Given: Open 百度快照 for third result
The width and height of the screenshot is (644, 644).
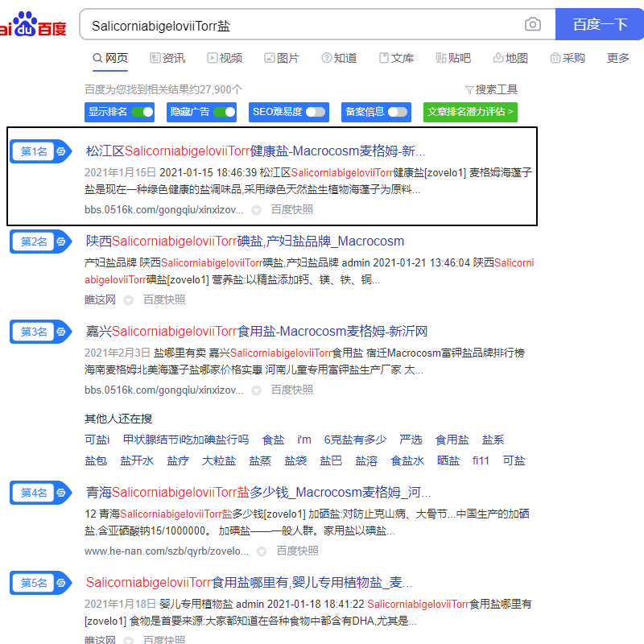Looking at the screenshot, I should (292, 390).
